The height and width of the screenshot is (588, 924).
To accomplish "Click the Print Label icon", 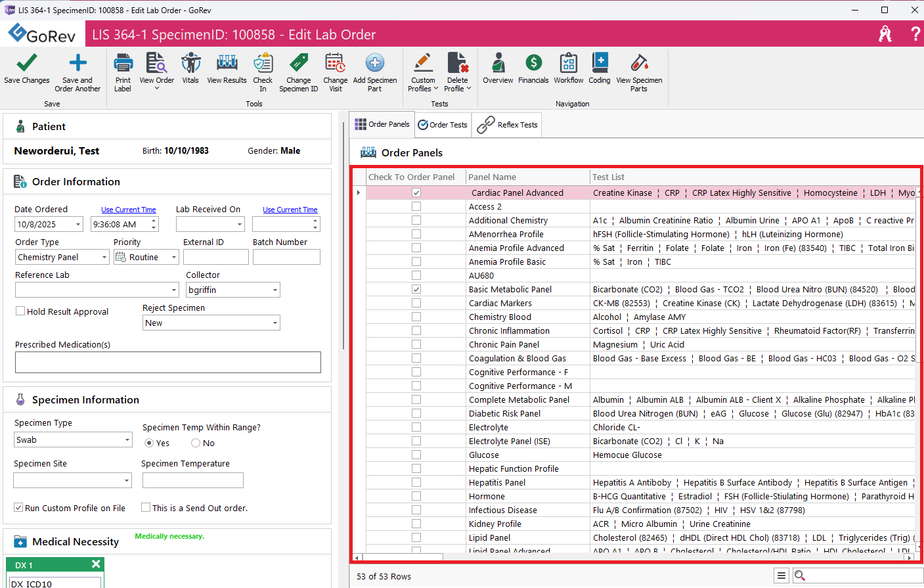I will point(123,64).
